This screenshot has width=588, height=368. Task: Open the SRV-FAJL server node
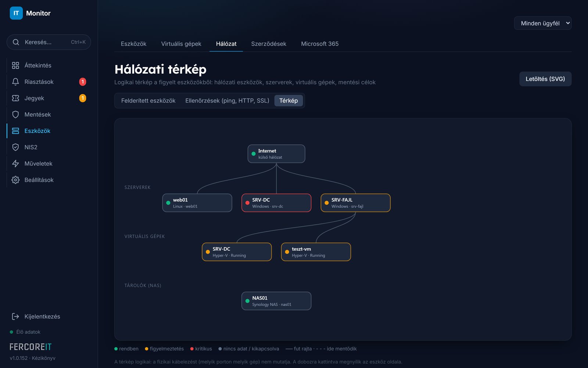pos(356,203)
